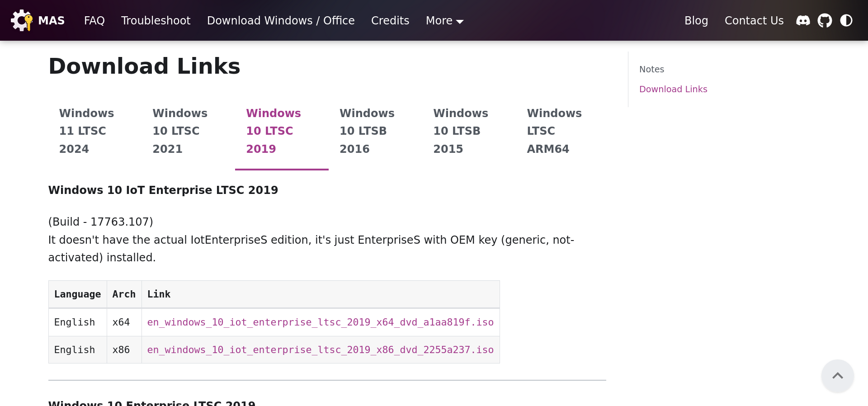Click the MAS gear logo icon

tap(21, 20)
